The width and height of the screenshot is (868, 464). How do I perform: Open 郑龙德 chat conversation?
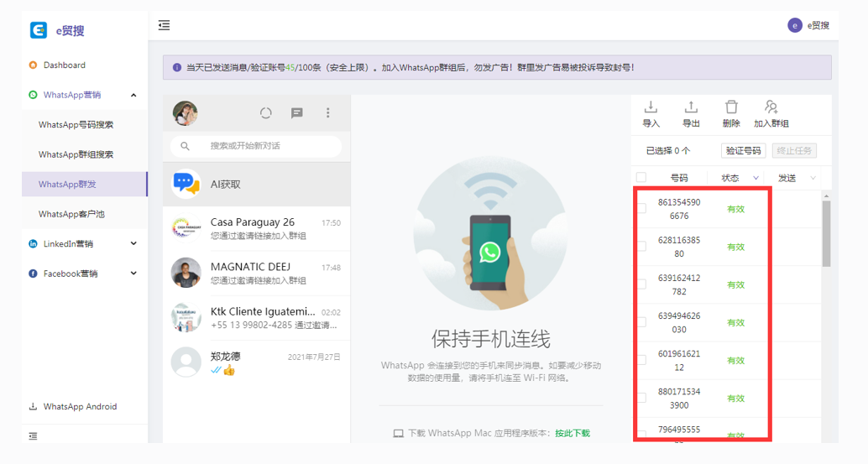[257, 362]
